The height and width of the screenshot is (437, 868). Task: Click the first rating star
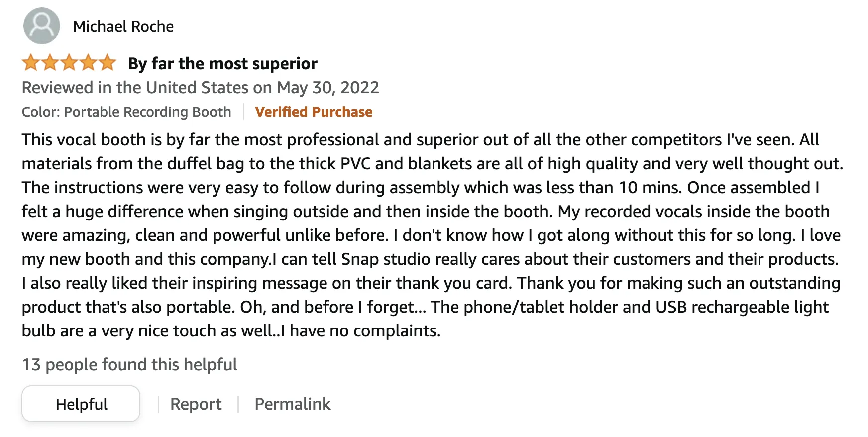click(x=31, y=63)
